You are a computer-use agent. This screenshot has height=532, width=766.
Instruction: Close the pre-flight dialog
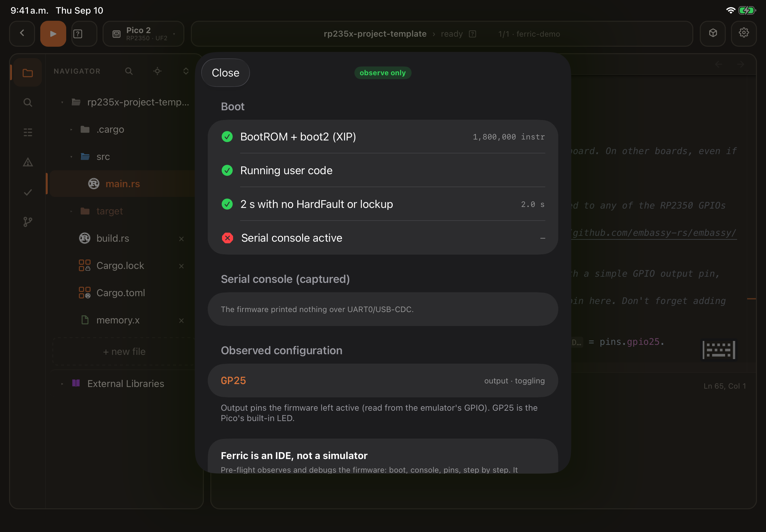click(226, 73)
